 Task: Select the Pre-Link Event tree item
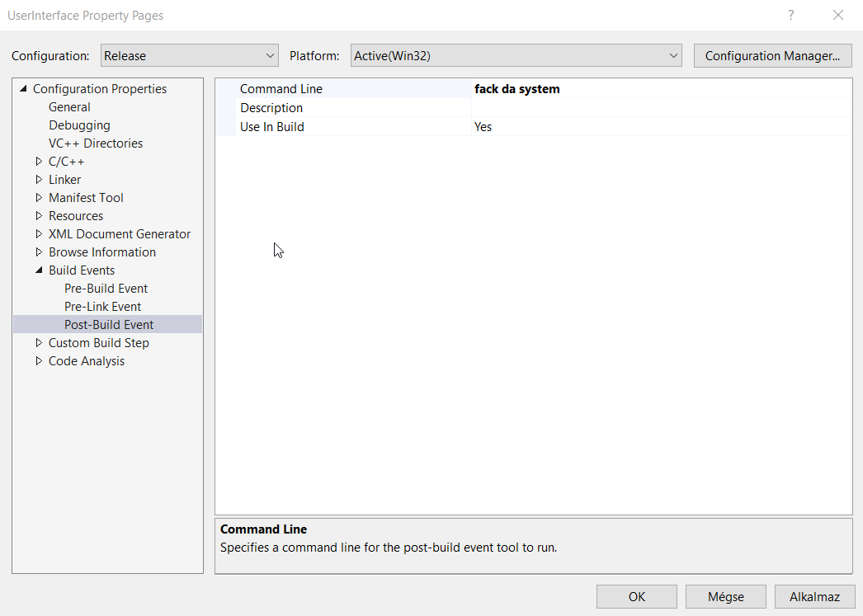(x=103, y=307)
